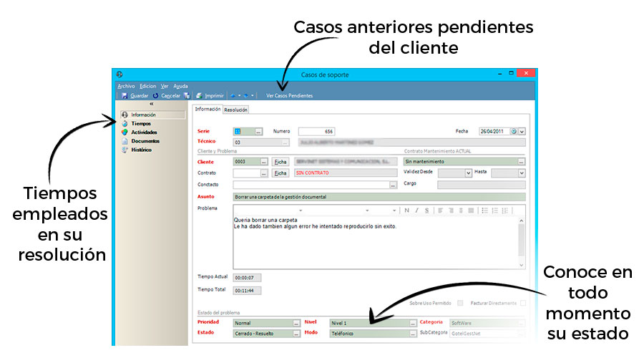Click the Imprimir printer icon
This screenshot has height=358, width=644.
(x=199, y=95)
